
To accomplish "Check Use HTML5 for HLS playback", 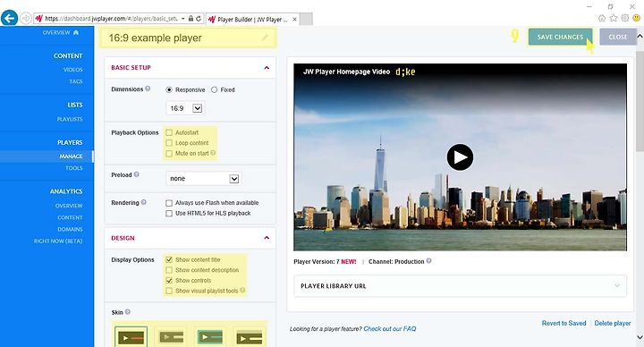I will click(x=169, y=213).
